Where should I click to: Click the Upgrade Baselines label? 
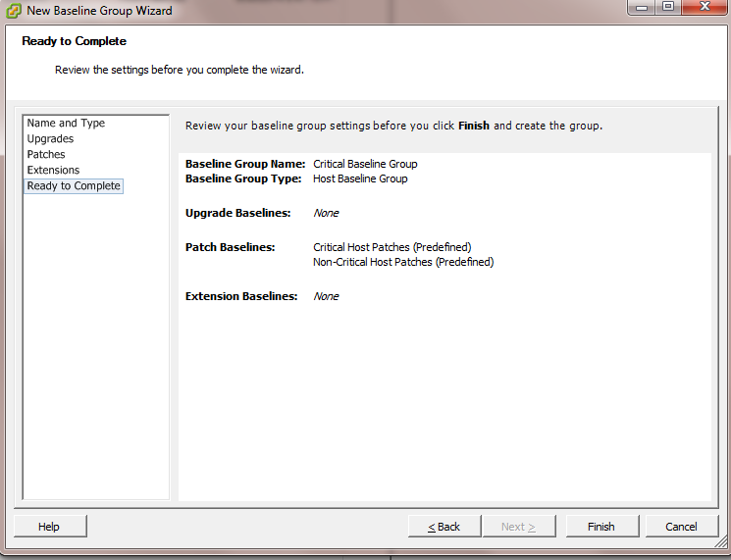(x=237, y=213)
